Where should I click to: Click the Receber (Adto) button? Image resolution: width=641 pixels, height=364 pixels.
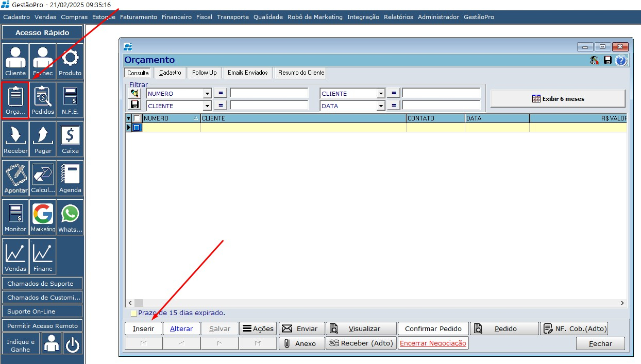pyautogui.click(x=361, y=343)
